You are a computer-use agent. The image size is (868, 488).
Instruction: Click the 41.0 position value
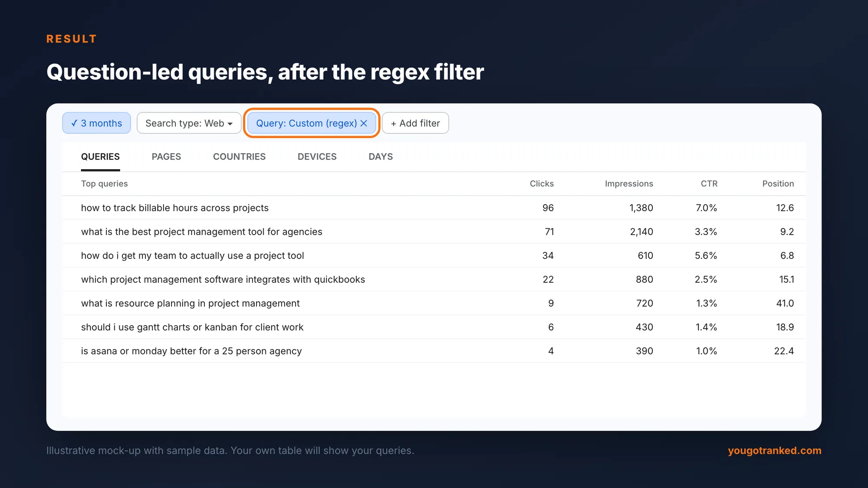[785, 303]
